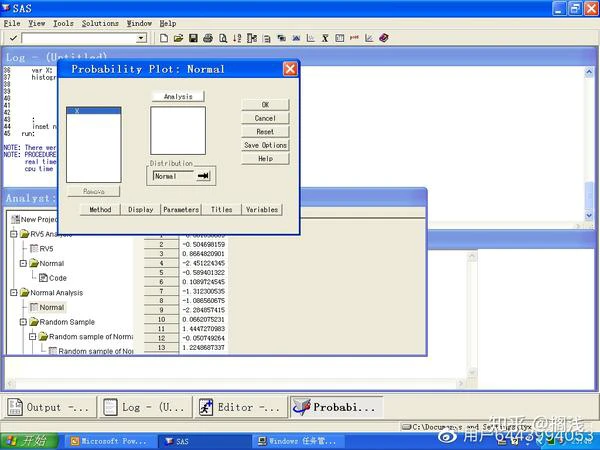The height and width of the screenshot is (450, 600).
Task: Click the red plot toolbar icon
Action: click(354, 38)
